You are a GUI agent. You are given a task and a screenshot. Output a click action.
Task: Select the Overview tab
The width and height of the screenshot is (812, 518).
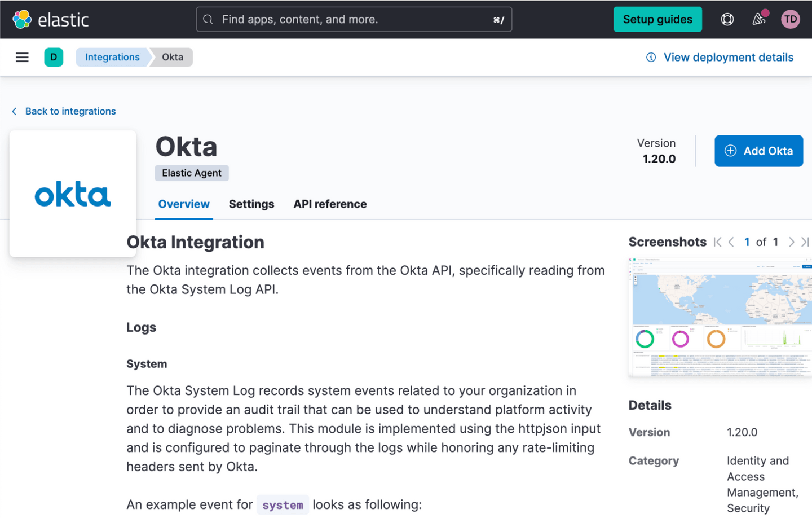(x=184, y=204)
